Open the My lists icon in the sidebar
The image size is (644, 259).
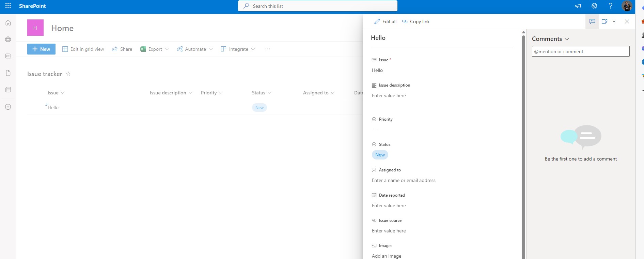tap(8, 90)
